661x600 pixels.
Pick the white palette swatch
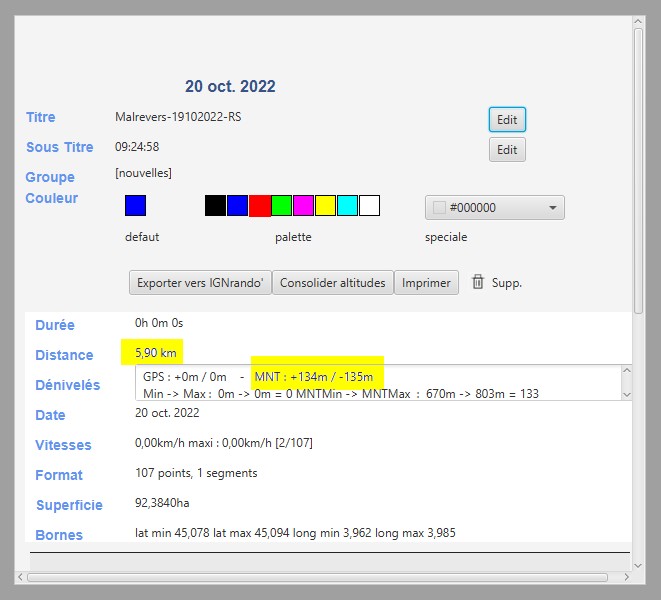point(369,206)
